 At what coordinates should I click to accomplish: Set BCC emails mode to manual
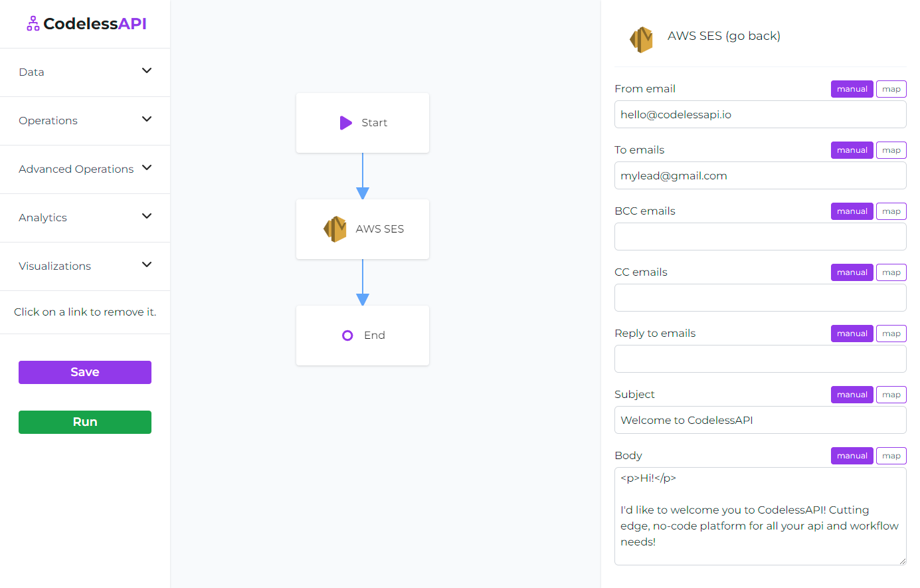click(x=852, y=211)
